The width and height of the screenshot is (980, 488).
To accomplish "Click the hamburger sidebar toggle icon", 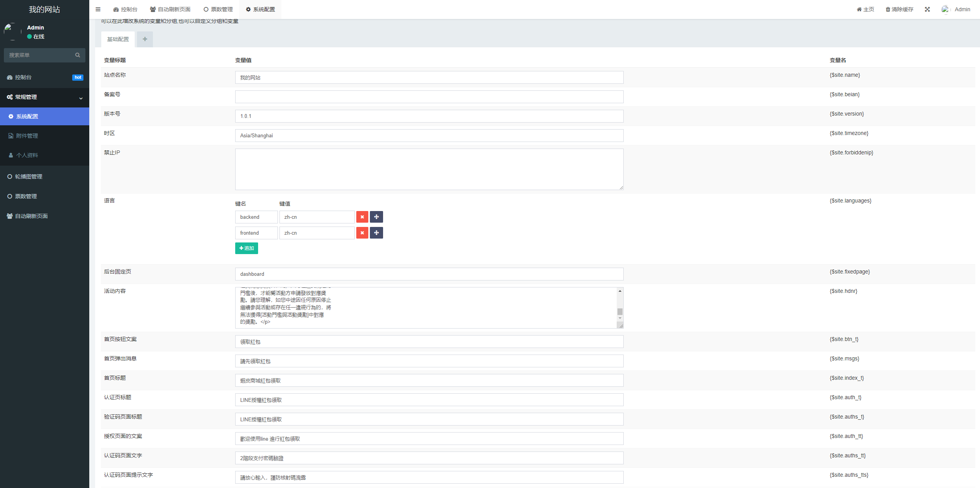I will (98, 9).
